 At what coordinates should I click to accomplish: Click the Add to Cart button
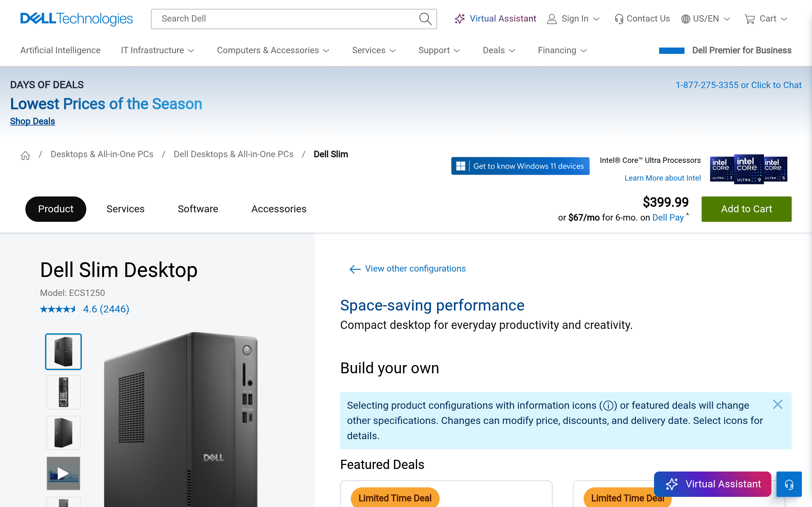click(746, 209)
